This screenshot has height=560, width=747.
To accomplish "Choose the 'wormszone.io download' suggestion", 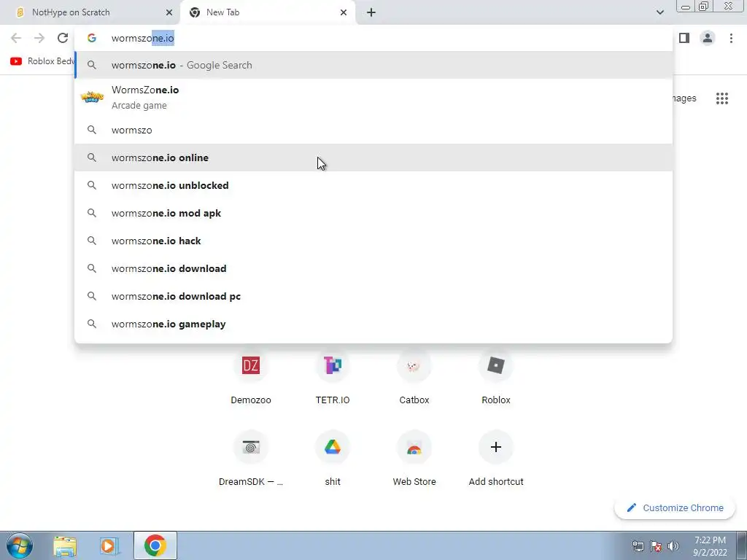I will pos(373,268).
